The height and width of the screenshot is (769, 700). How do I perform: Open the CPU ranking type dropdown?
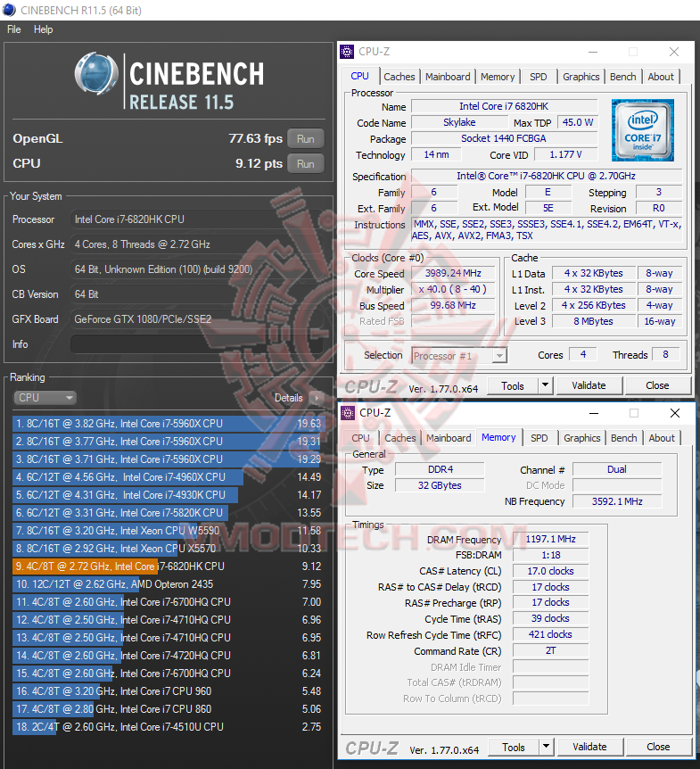(x=45, y=398)
